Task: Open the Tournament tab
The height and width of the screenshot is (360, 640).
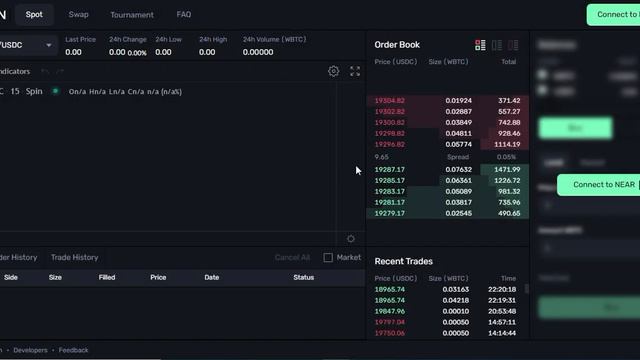Action: click(132, 15)
